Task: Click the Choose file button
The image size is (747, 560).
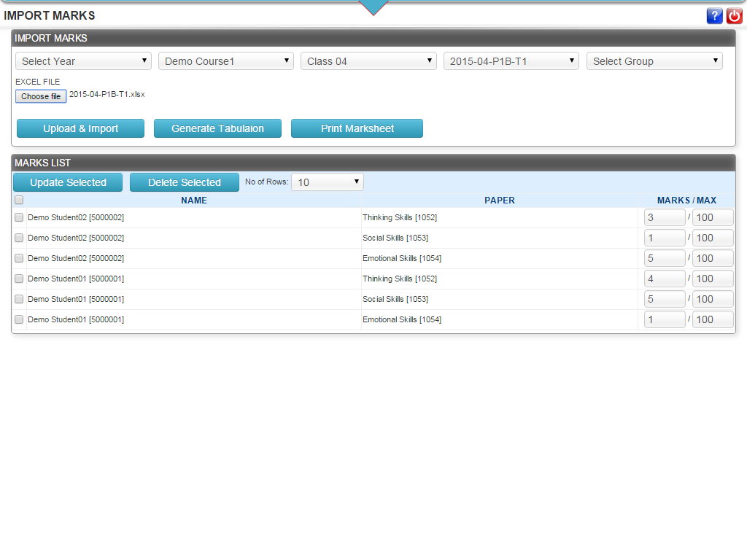Action: click(x=41, y=96)
